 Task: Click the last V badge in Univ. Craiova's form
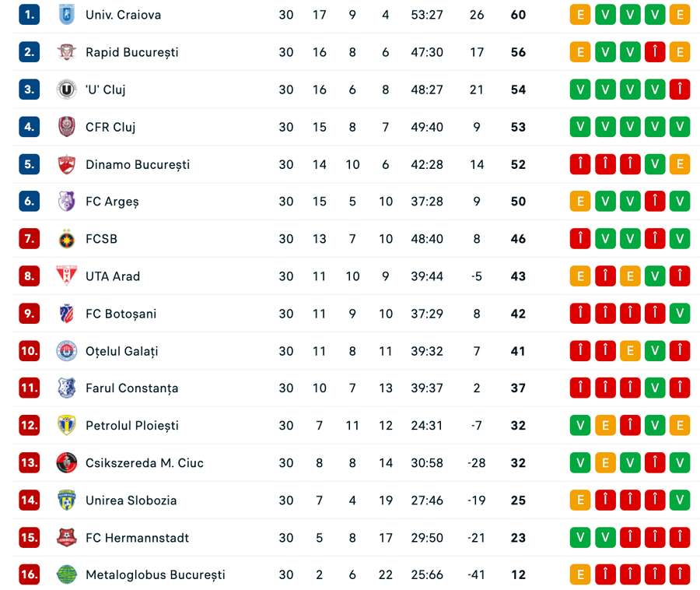pos(655,15)
